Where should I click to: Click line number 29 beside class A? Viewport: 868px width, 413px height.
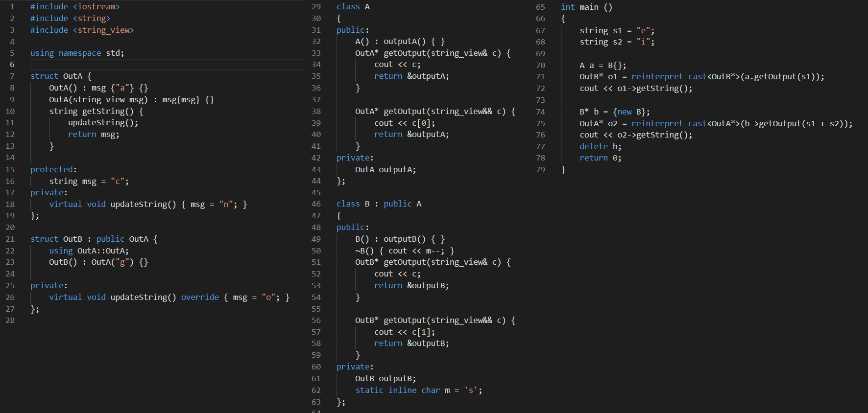pos(316,7)
